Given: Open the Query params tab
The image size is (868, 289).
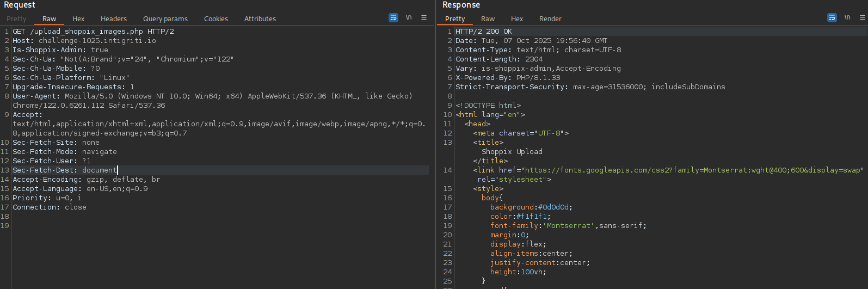Looking at the screenshot, I should 165,19.
